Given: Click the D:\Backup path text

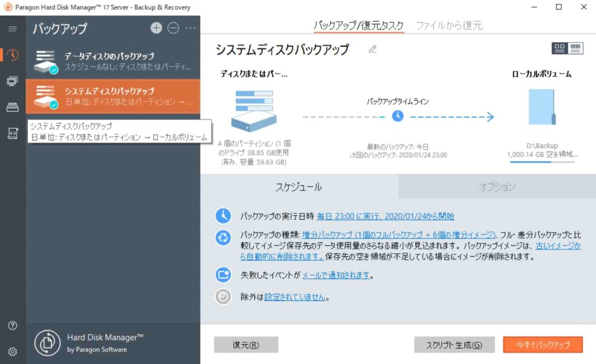Looking at the screenshot, I should tap(542, 146).
